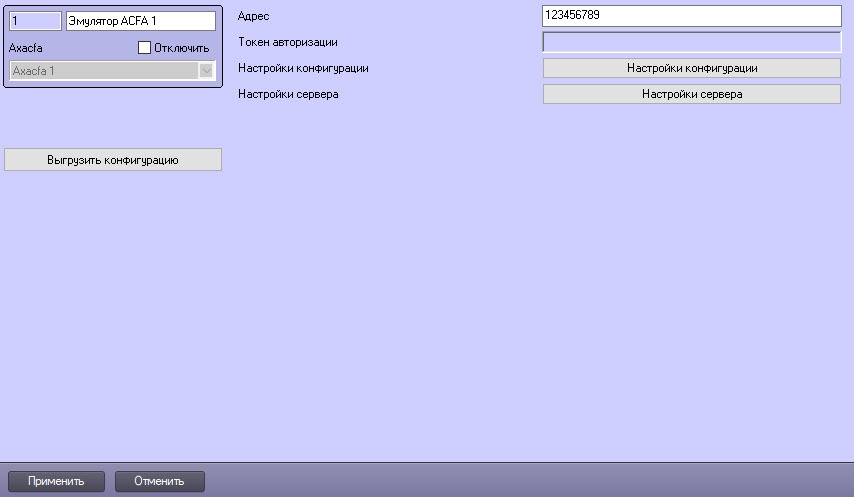Focus the Токен авторизации input field
Screen dimensions: 854x497
pyautogui.click(x=691, y=42)
